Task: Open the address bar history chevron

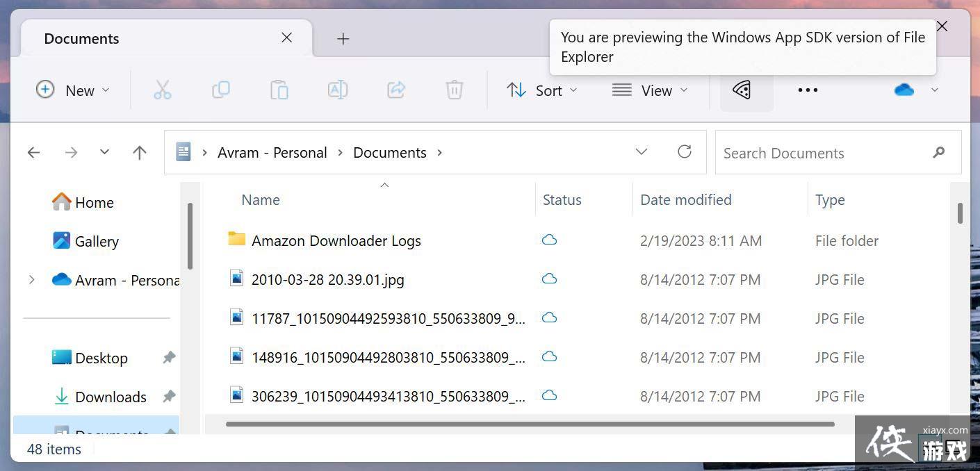Action: 641,152
